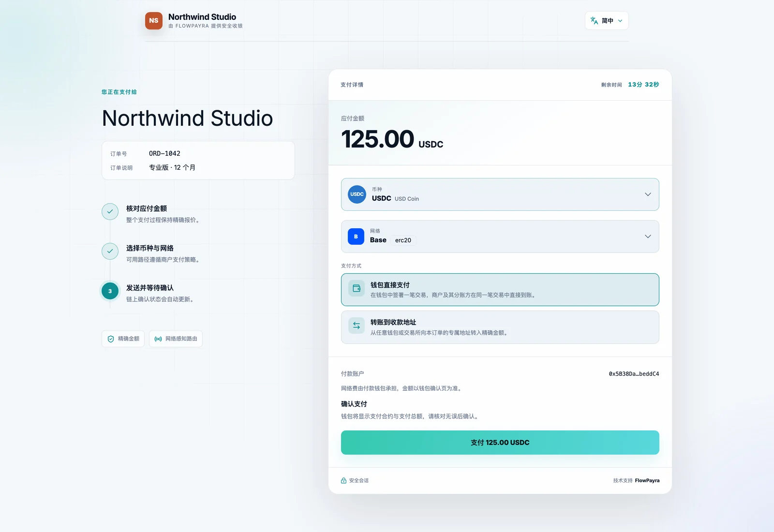
Task: Click the order number ORD-1042
Action: coord(164,153)
